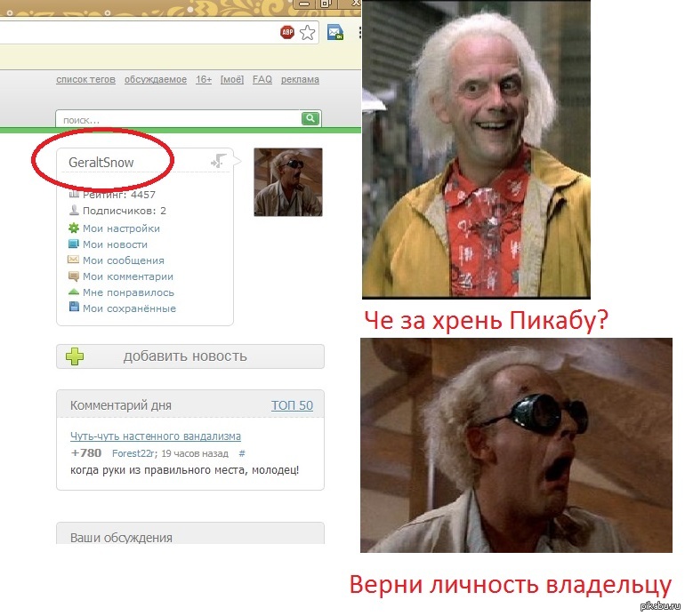Screen dimensions: 685x616
Task: Click the green plus icon for adding news
Action: (76, 356)
